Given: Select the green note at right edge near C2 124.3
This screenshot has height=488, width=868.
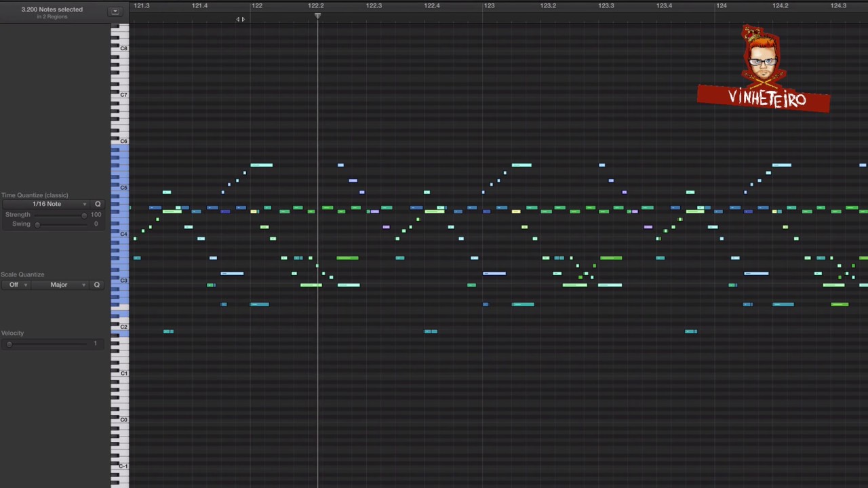Looking at the screenshot, I should point(840,304).
